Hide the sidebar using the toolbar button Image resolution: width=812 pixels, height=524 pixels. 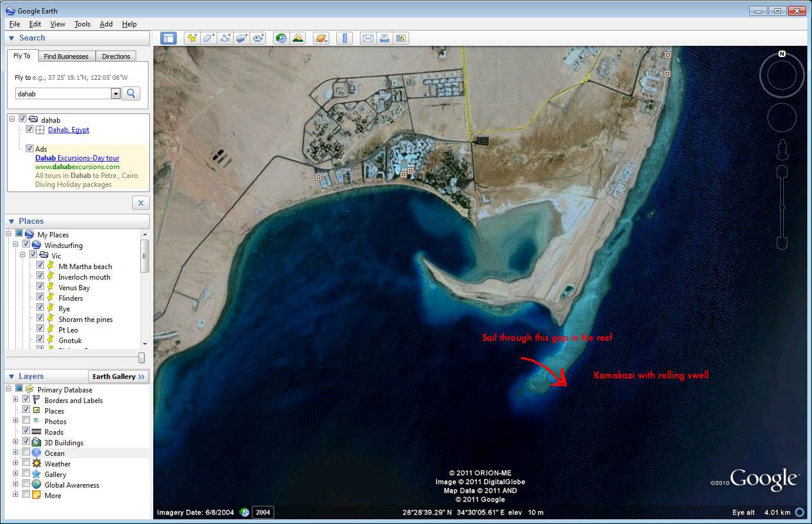pos(169,38)
